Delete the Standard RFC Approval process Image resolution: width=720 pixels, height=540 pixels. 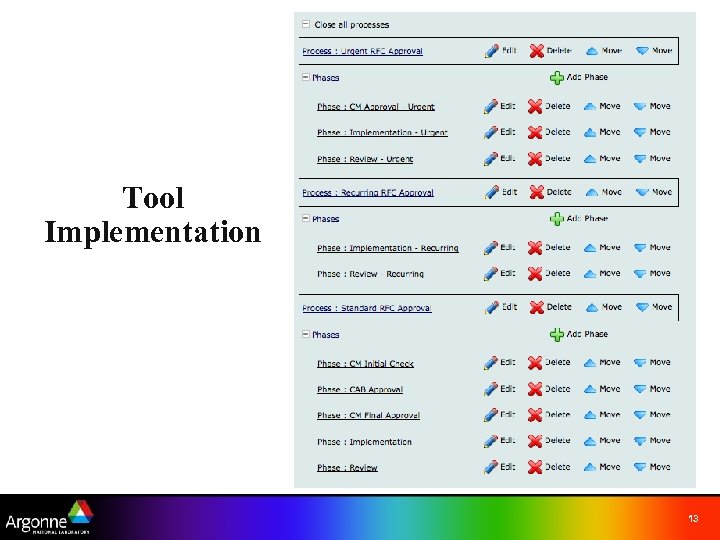pos(550,307)
